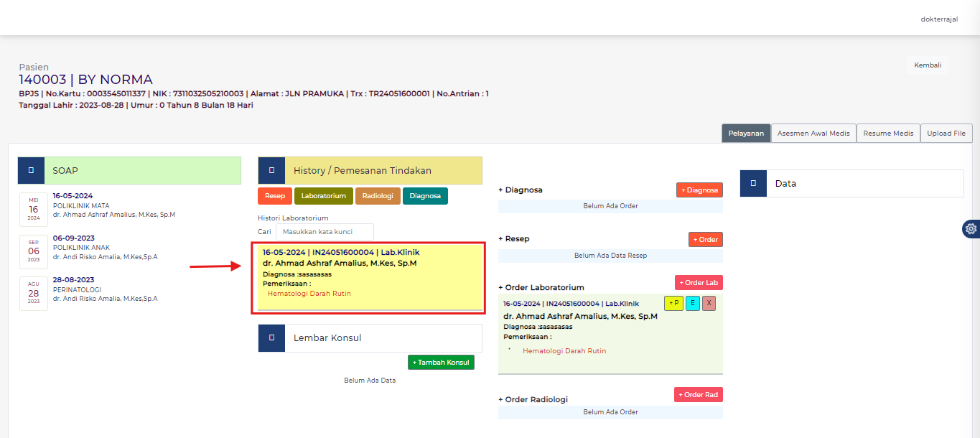
Task: Click the + Order Lab button
Action: click(698, 283)
